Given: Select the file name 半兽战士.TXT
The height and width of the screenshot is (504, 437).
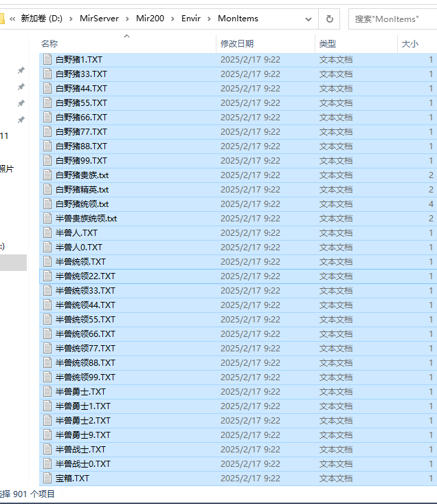Looking at the screenshot, I should click(80, 450).
